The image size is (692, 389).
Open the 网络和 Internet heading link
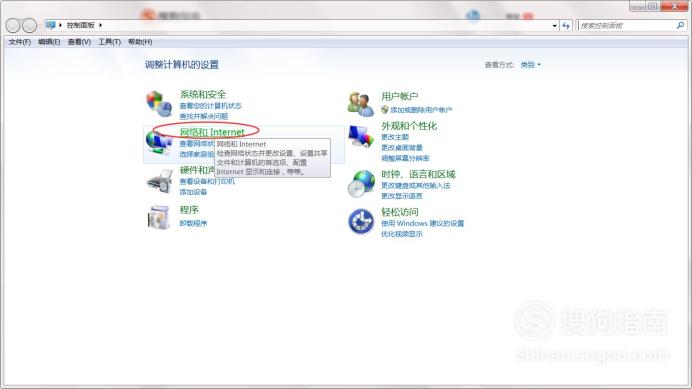click(x=212, y=132)
